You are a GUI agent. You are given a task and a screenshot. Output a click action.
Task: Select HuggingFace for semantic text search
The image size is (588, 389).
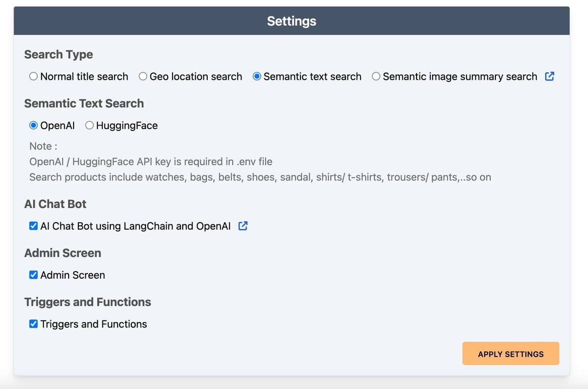(89, 125)
